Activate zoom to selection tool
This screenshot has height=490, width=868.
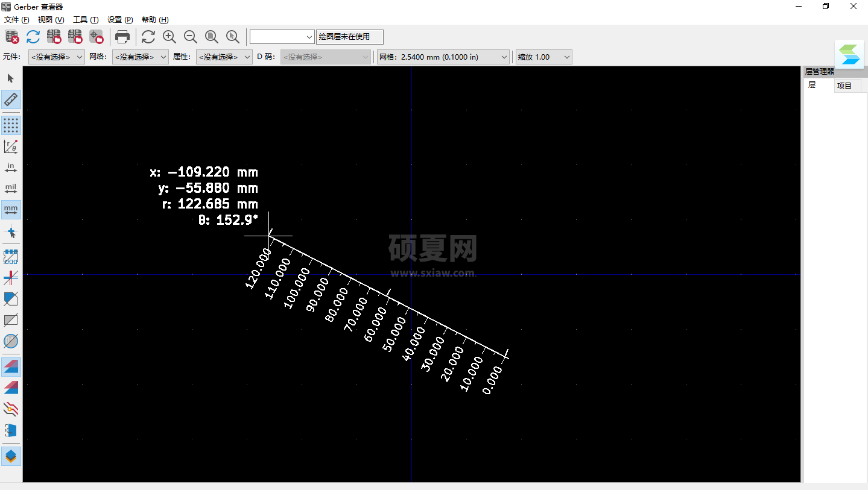coord(233,37)
